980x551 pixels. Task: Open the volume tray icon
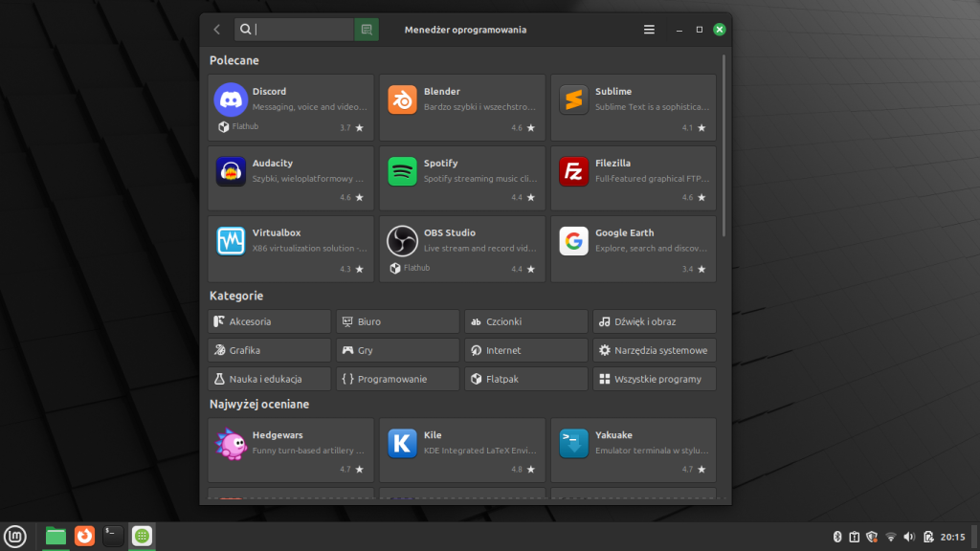[909, 537]
